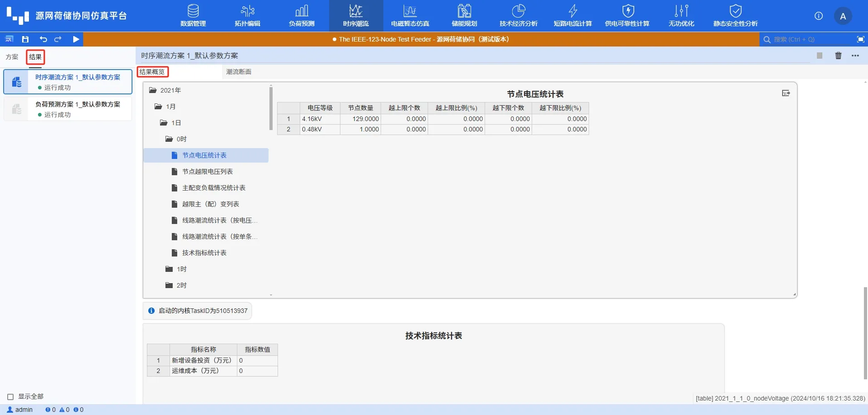The image size is (868, 415).
Task: Open the 储能规划 energy storage planning module
Action: point(464,16)
